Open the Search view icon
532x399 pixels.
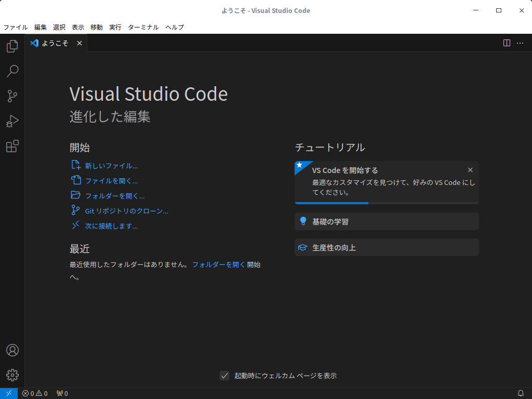[x=12, y=71]
